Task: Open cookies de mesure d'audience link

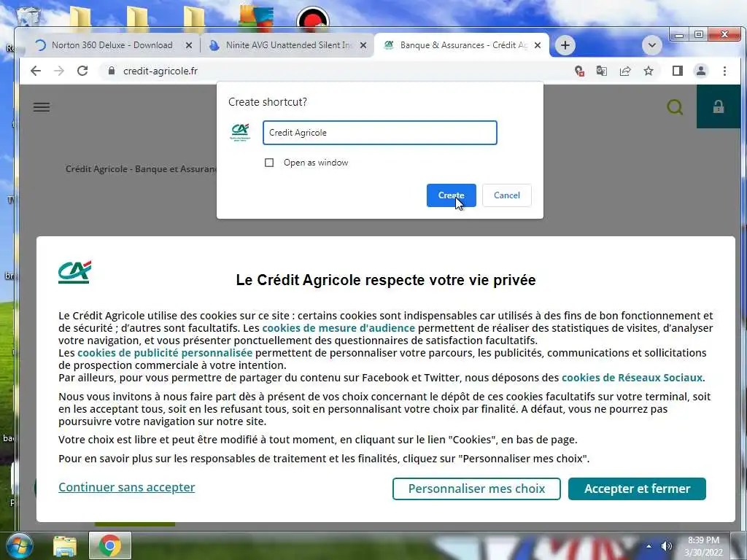Action: pyautogui.click(x=338, y=328)
